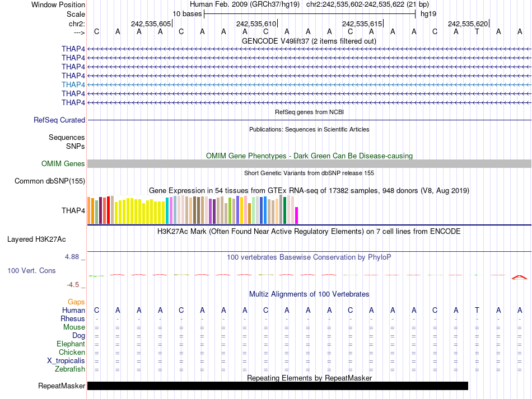Click the first orange bar in the GTEx chart
This screenshot has width=532, height=399.
point(89,210)
